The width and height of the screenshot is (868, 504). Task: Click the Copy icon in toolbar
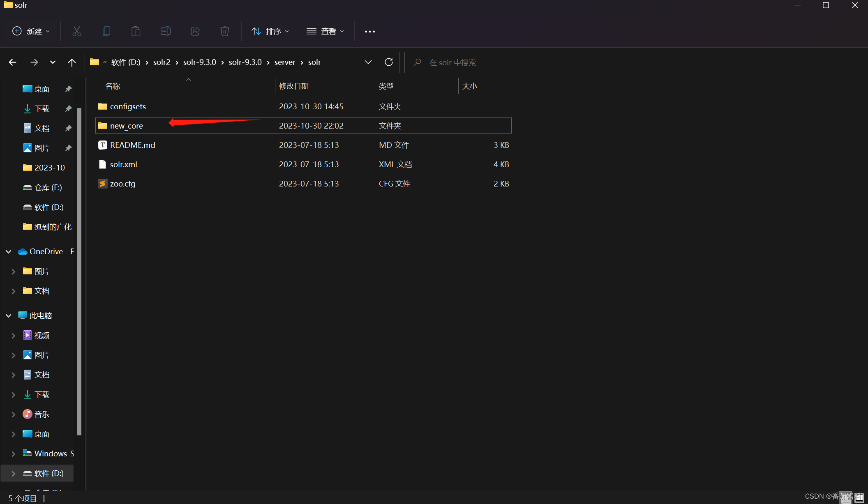tap(106, 31)
